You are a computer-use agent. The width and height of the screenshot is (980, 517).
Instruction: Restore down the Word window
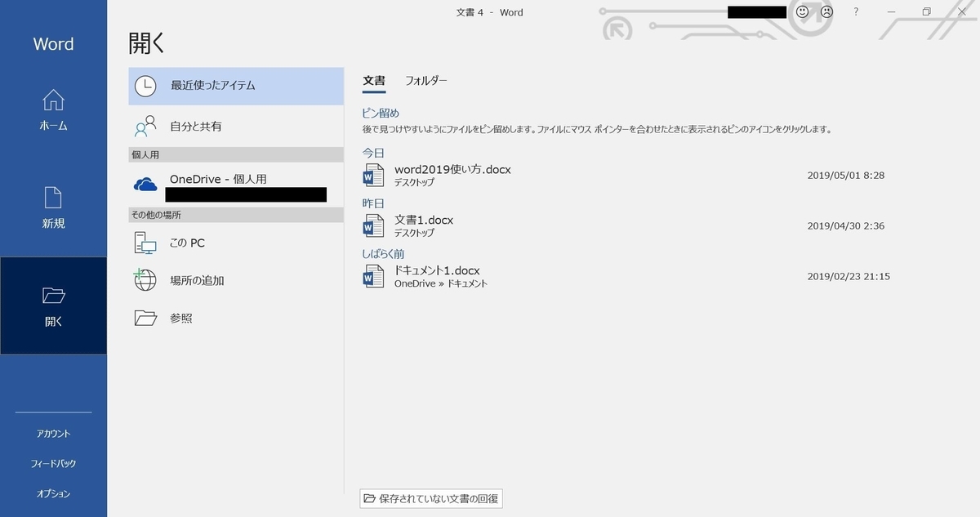[x=926, y=12]
